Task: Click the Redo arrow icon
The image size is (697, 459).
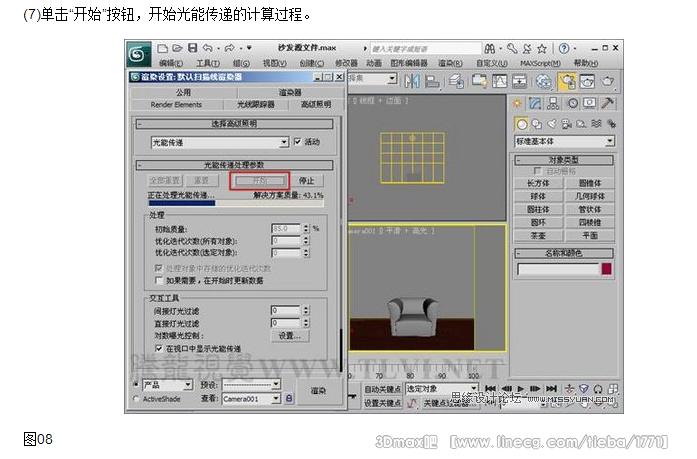Action: (x=229, y=48)
